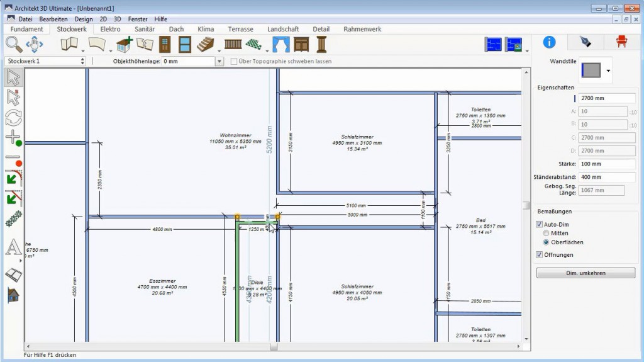Click the plus add point tool
The width and height of the screenshot is (644, 362).
click(14, 138)
